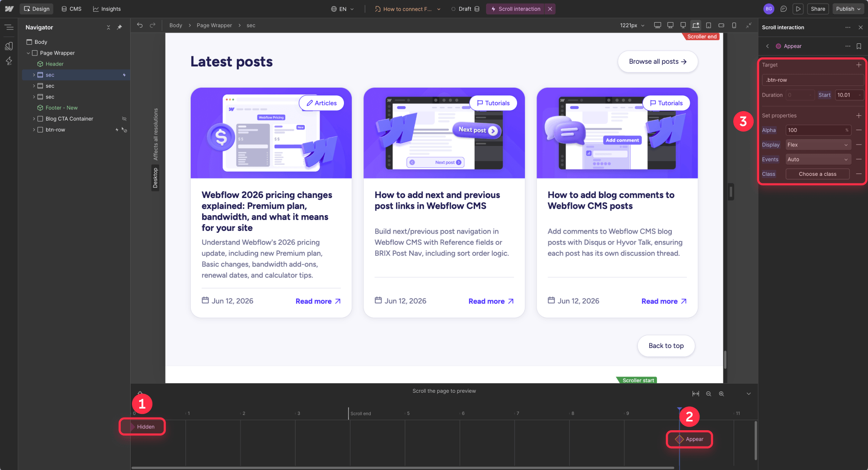Select the mobile portrait breakpoint icon
The width and height of the screenshot is (868, 470).
[x=734, y=25]
